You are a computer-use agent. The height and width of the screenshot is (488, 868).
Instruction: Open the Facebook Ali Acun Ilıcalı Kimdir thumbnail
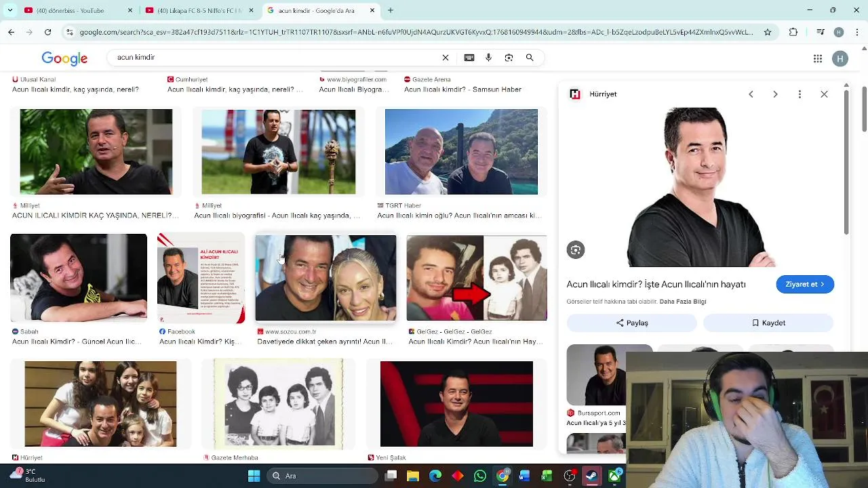[x=201, y=277]
